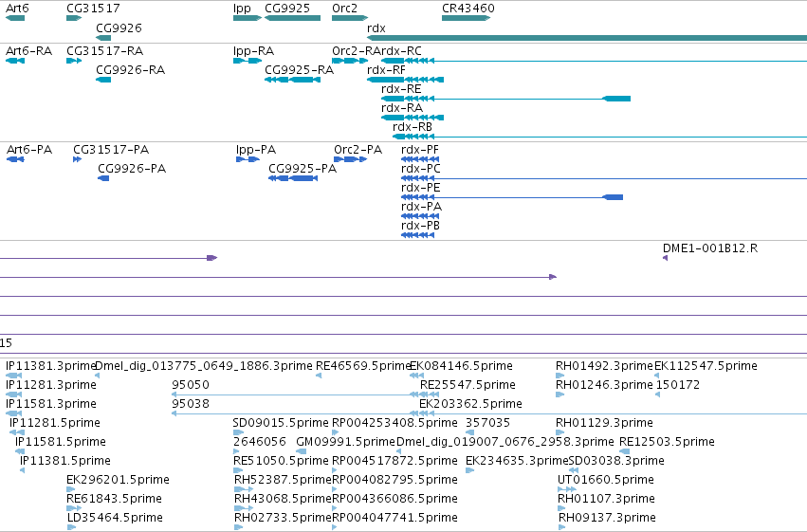Click the IP11581.5prime EST glyph
The height and width of the screenshot is (532, 807).
[20, 451]
